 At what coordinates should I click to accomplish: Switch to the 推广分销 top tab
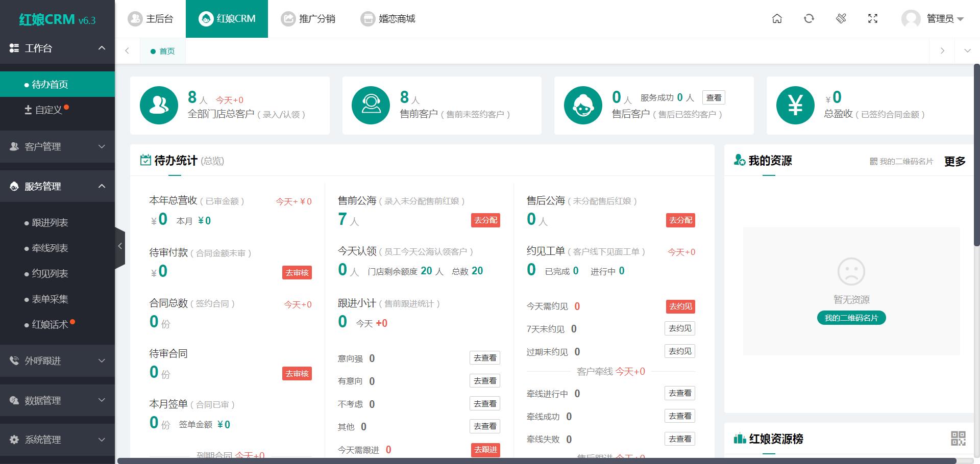coord(308,19)
